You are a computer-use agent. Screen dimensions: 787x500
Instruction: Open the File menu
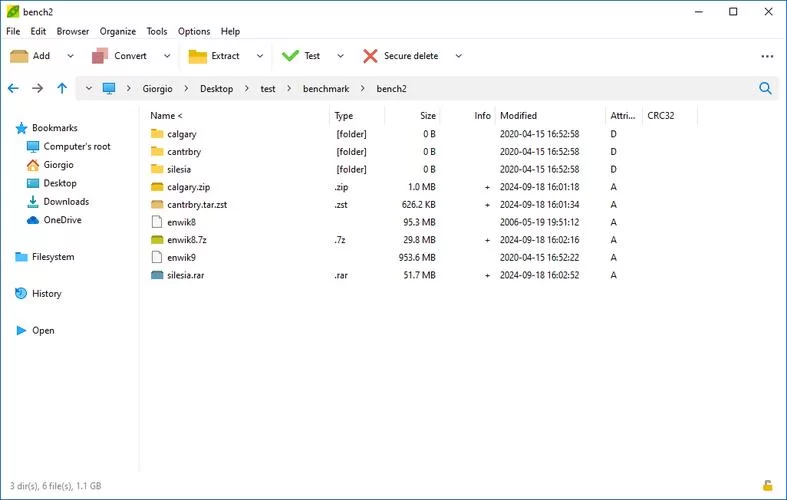(13, 31)
